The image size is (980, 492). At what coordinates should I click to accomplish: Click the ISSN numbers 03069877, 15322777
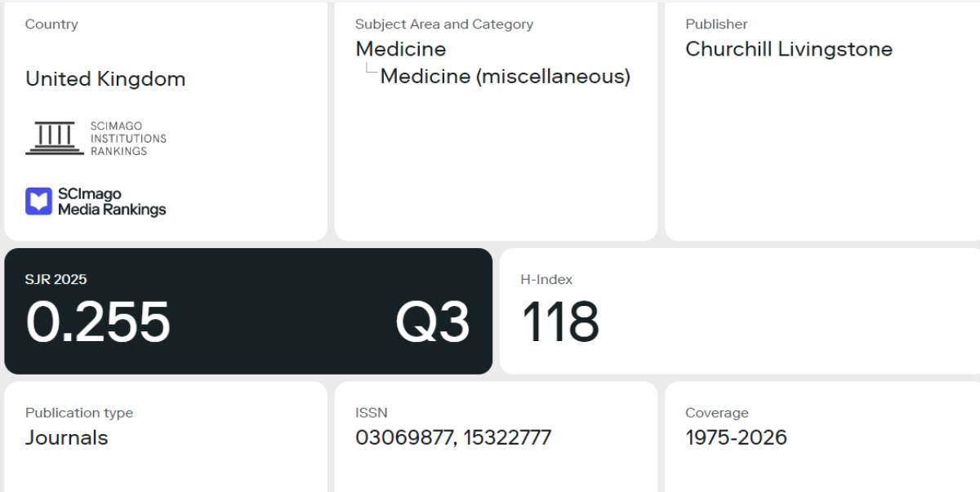[x=453, y=437]
